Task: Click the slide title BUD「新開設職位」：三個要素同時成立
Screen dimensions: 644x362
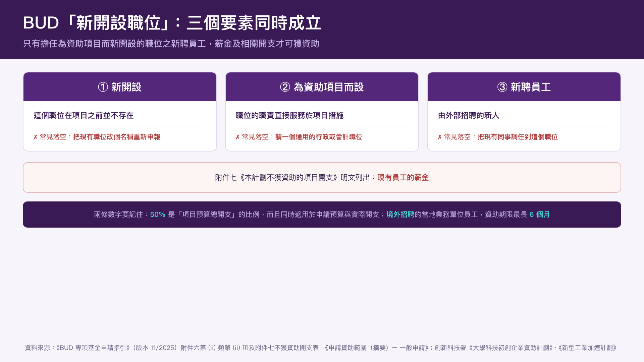Action: [172, 23]
